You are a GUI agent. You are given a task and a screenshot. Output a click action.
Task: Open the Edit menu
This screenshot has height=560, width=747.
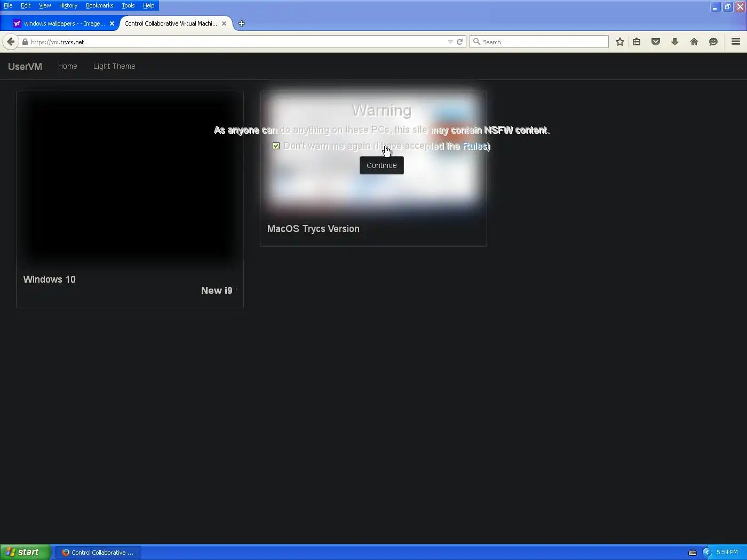tap(26, 5)
